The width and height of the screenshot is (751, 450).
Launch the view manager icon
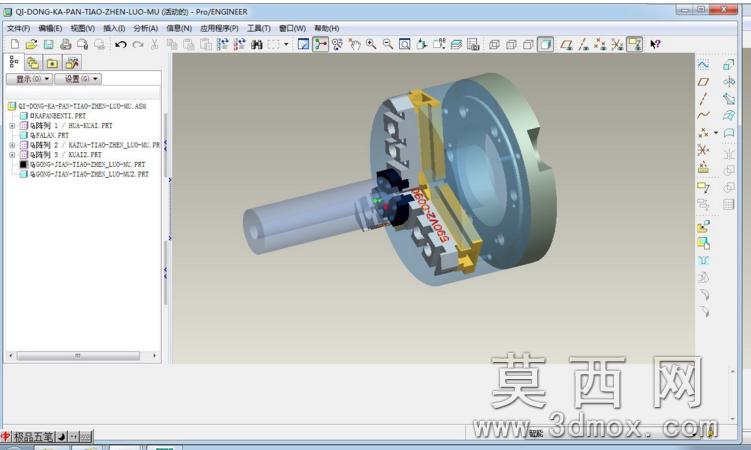[473, 45]
